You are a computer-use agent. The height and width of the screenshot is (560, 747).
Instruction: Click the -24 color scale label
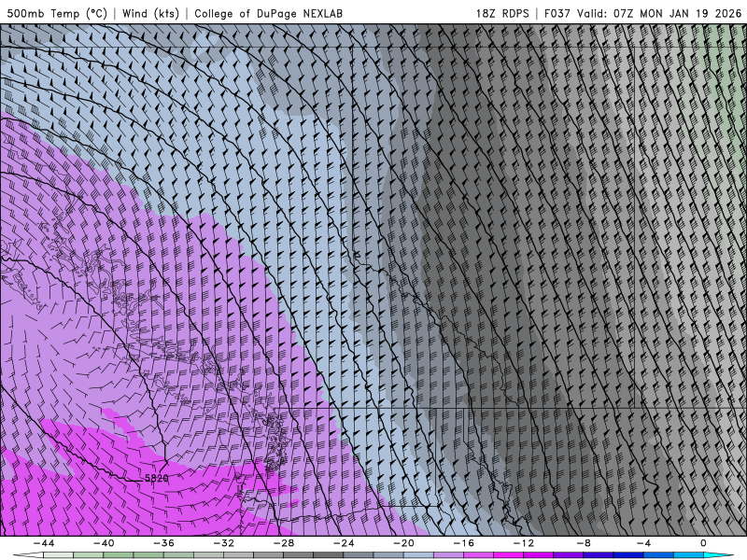pyautogui.click(x=344, y=543)
